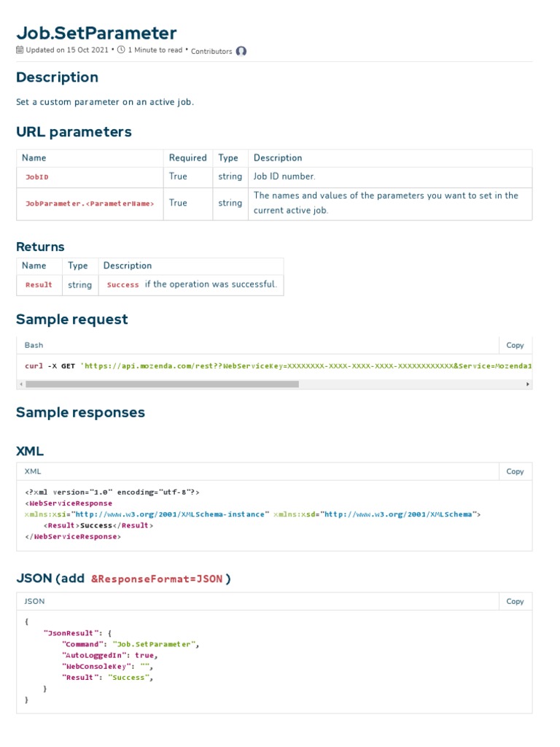Viewport: 560px width, 747px height.
Task: Click the '"AutoLoggedIn": true' line
Action: tap(109, 656)
